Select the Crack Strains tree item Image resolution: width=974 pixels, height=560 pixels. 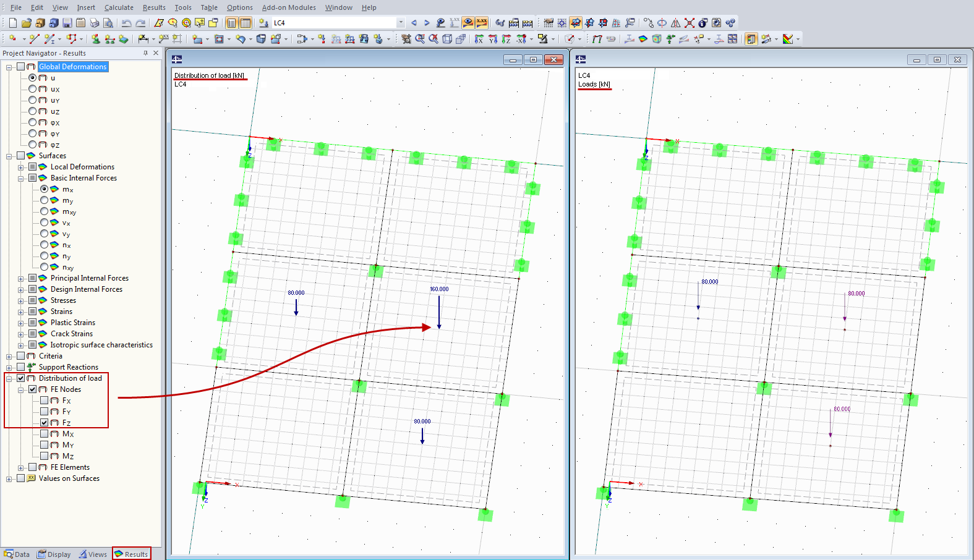click(72, 334)
